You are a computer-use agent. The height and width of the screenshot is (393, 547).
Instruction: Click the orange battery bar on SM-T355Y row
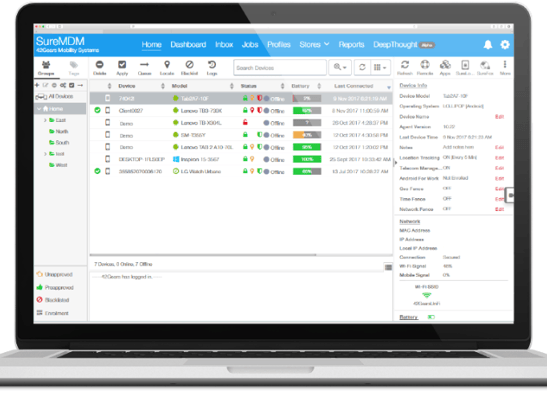307,135
